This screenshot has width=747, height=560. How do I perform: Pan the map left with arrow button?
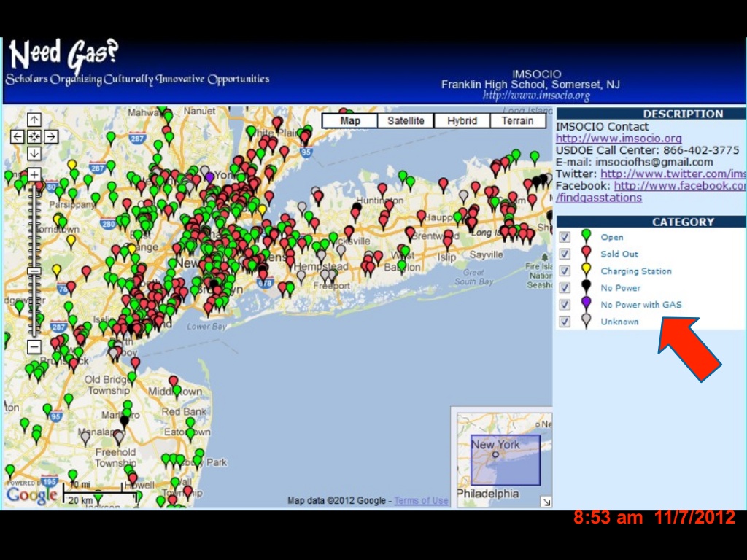(x=18, y=136)
